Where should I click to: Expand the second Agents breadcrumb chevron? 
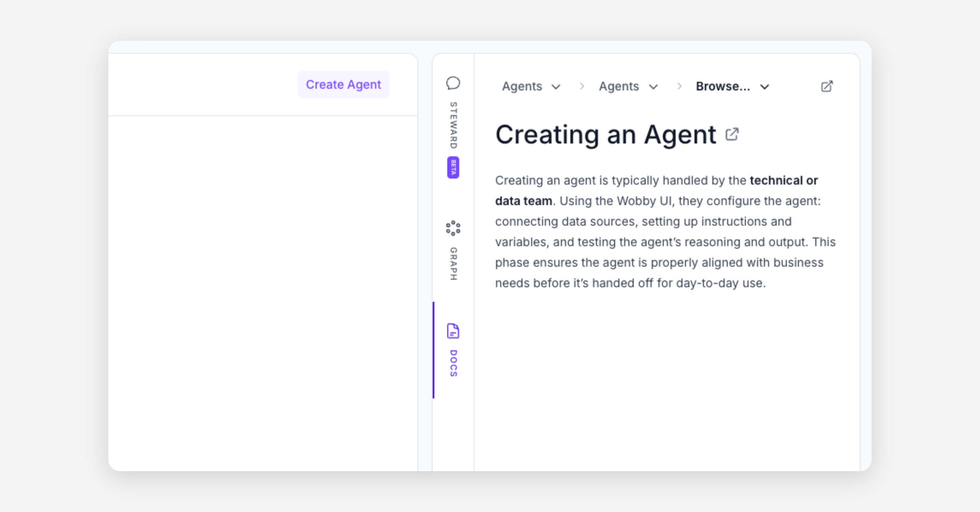tap(653, 87)
